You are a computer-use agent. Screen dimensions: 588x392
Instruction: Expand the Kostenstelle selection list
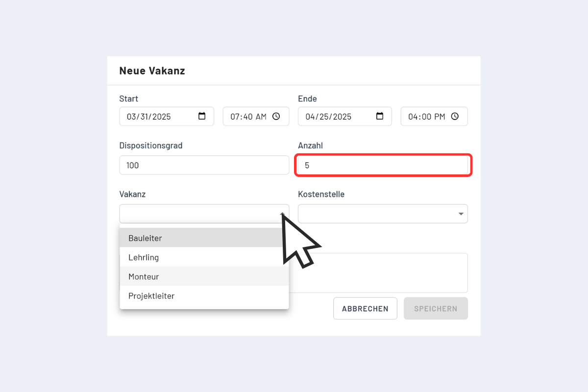click(x=460, y=214)
